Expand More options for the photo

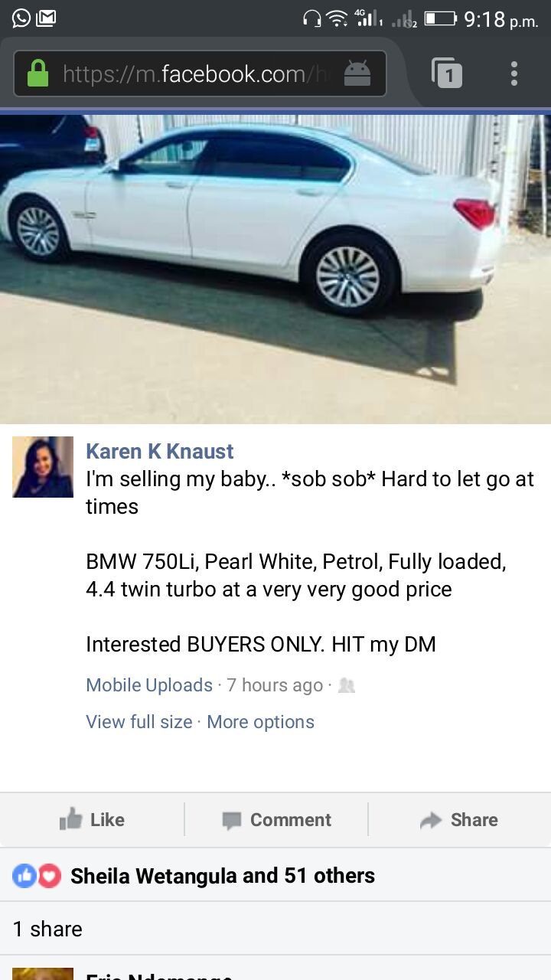261,721
